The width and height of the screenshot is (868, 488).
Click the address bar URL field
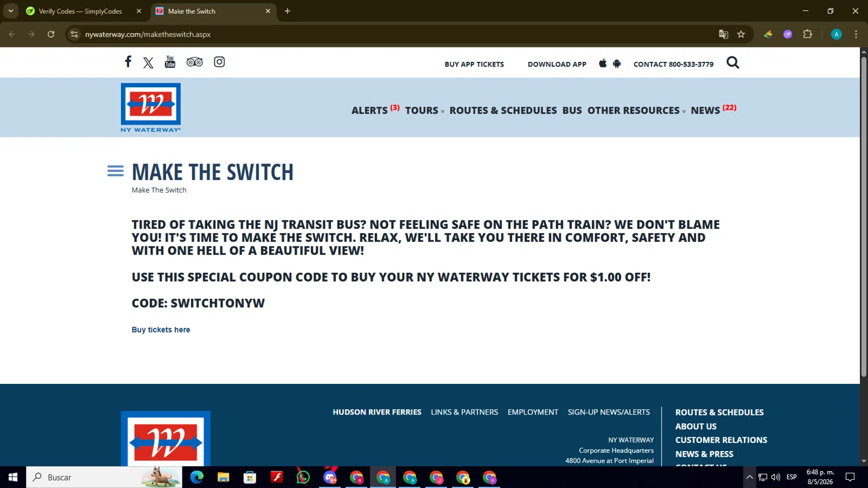pyautogui.click(x=399, y=34)
